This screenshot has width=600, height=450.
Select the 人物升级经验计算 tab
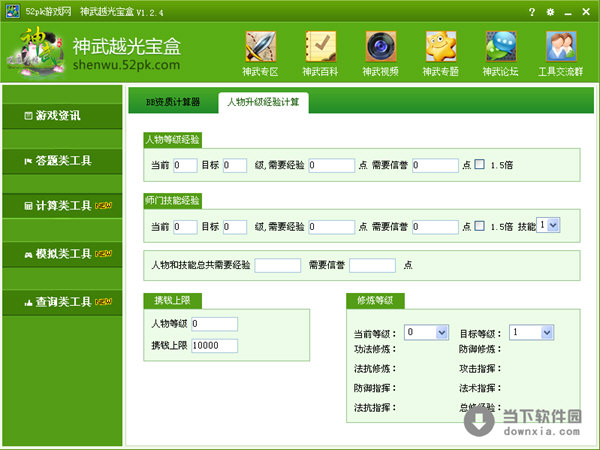click(263, 102)
